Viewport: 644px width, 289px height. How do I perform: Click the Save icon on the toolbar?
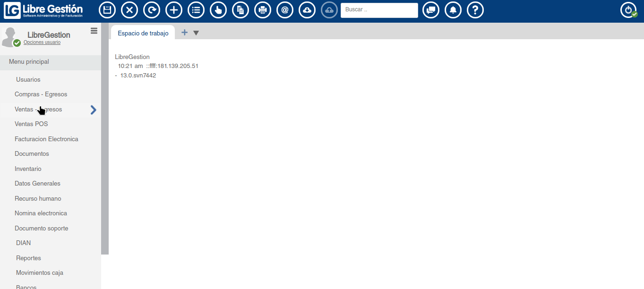point(107,9)
